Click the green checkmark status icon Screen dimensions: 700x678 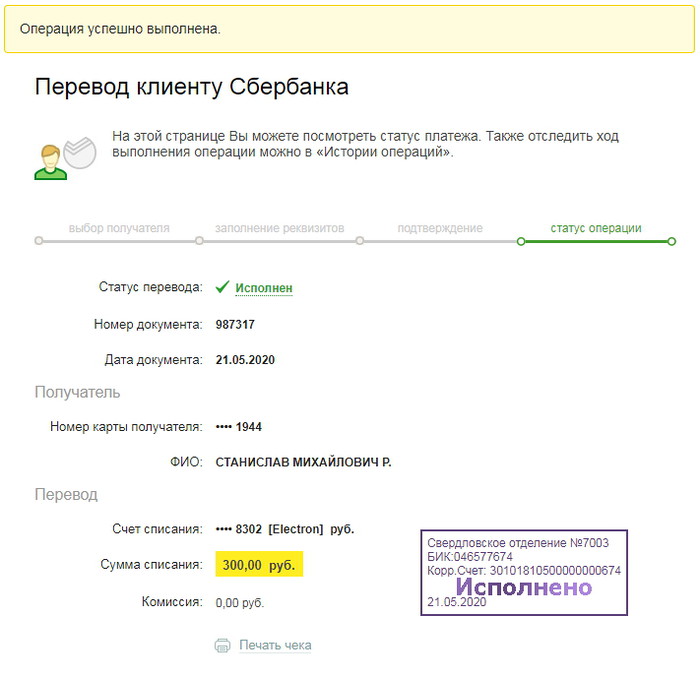click(223, 287)
